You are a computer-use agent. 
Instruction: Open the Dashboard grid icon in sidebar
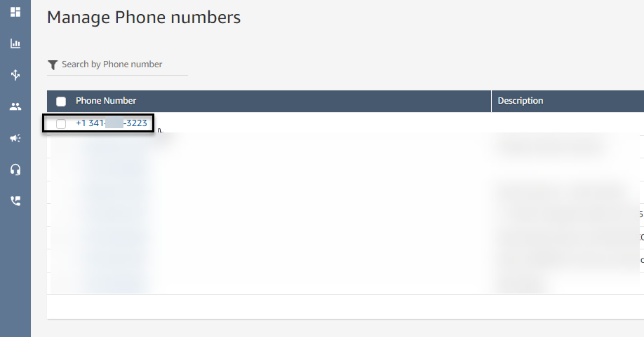click(x=15, y=12)
